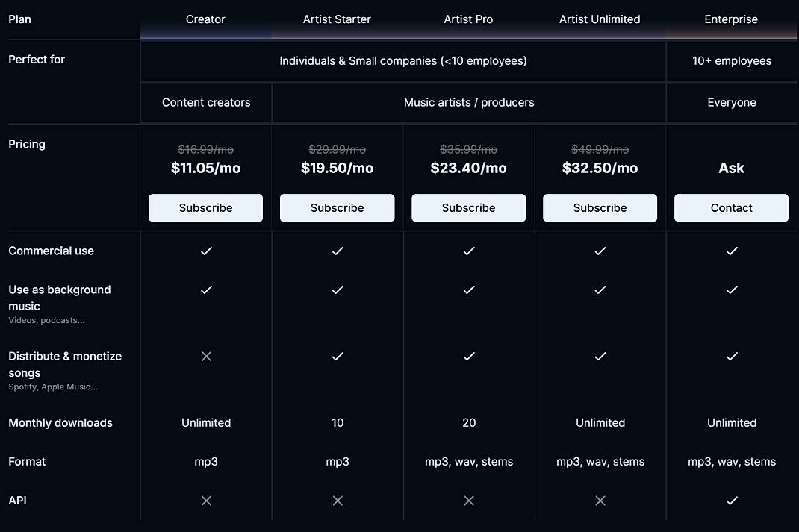Toggle the Creator API X mark
The width and height of the screenshot is (799, 532).
pos(206,501)
